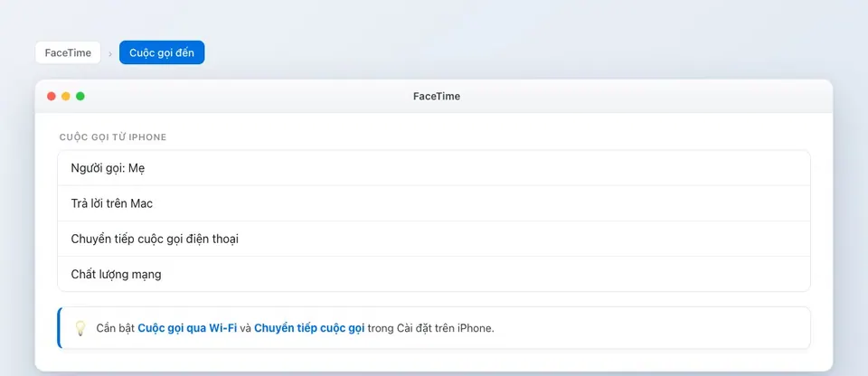
Task: Close the FaceTime window with red button
Action: (x=52, y=97)
